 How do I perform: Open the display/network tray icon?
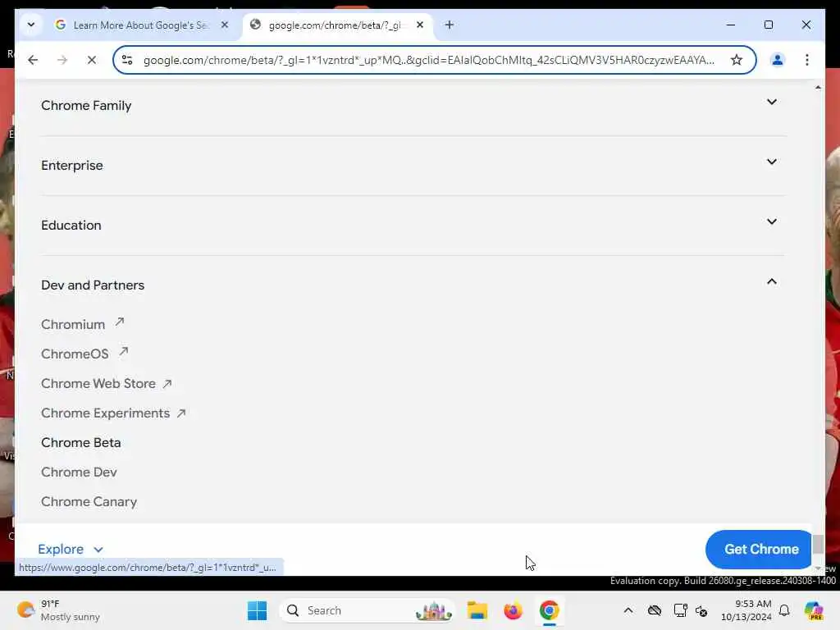(680, 610)
